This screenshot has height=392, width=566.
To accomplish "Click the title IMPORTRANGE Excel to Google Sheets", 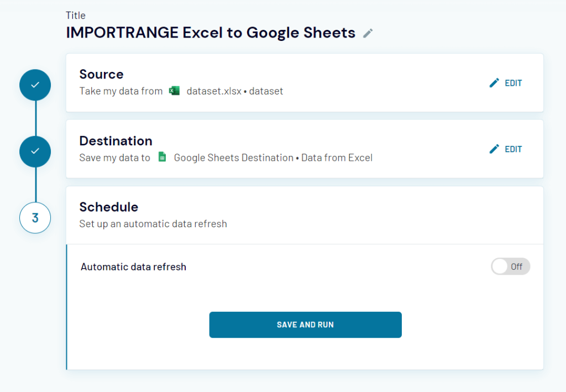I will pyautogui.click(x=211, y=33).
